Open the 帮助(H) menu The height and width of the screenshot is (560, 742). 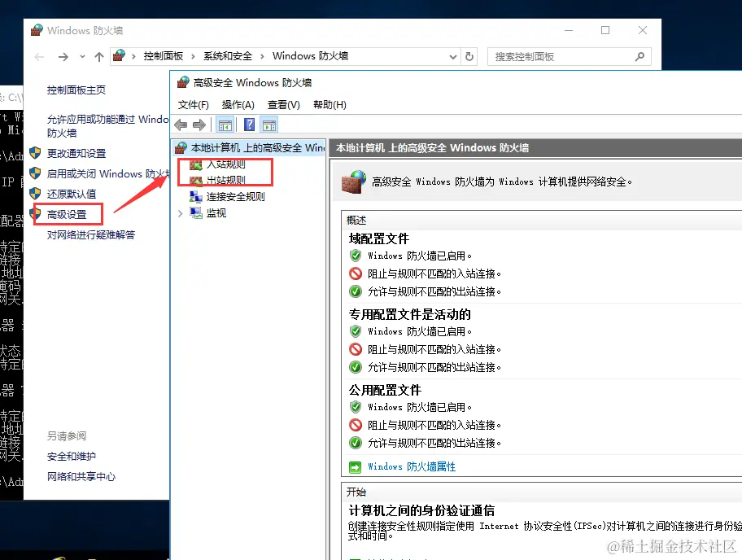pos(330,105)
